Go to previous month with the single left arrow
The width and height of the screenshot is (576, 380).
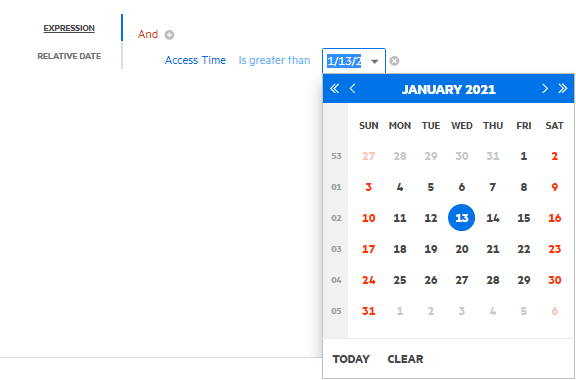[x=353, y=89]
